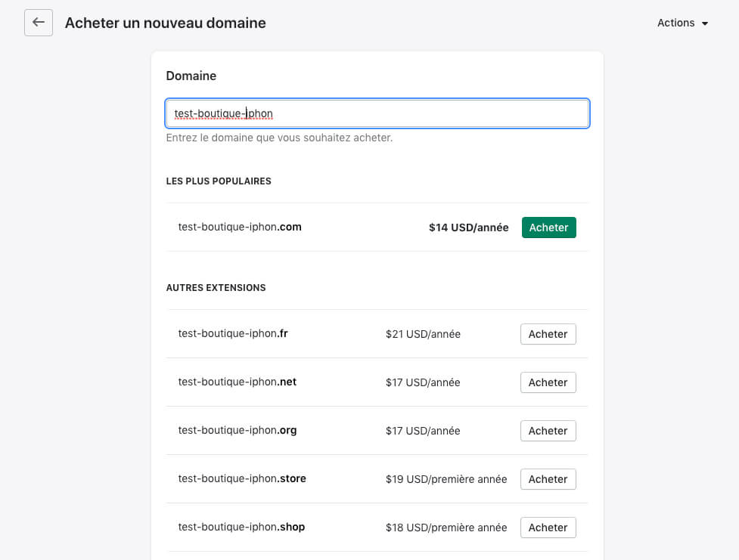Select the test-boutique-iphon.shop domain row
Viewport: 739px width, 560px height.
point(377,528)
